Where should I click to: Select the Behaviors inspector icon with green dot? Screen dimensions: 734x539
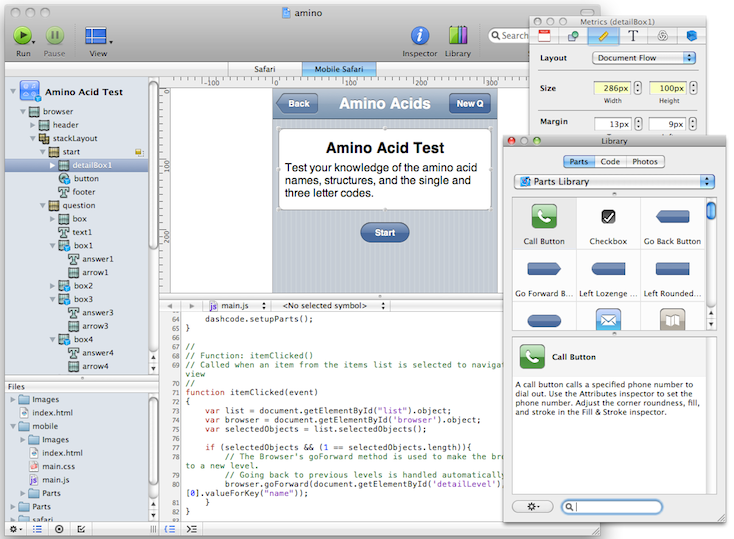[573, 36]
